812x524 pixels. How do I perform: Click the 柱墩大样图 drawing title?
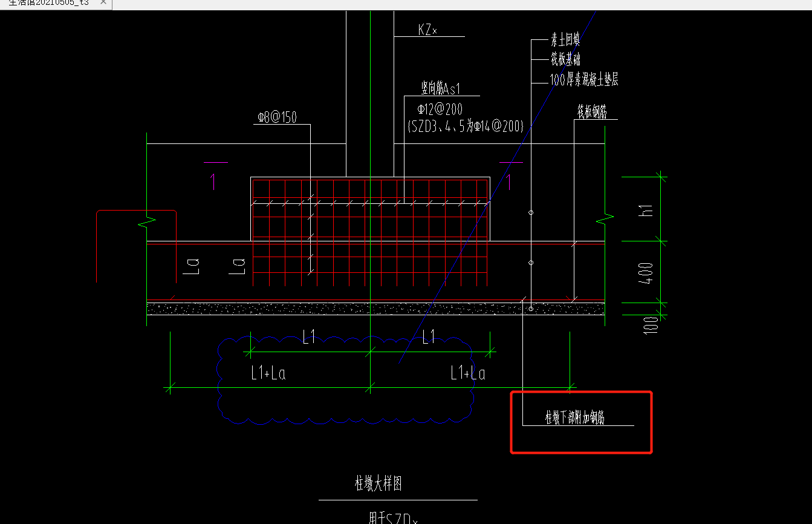[378, 483]
